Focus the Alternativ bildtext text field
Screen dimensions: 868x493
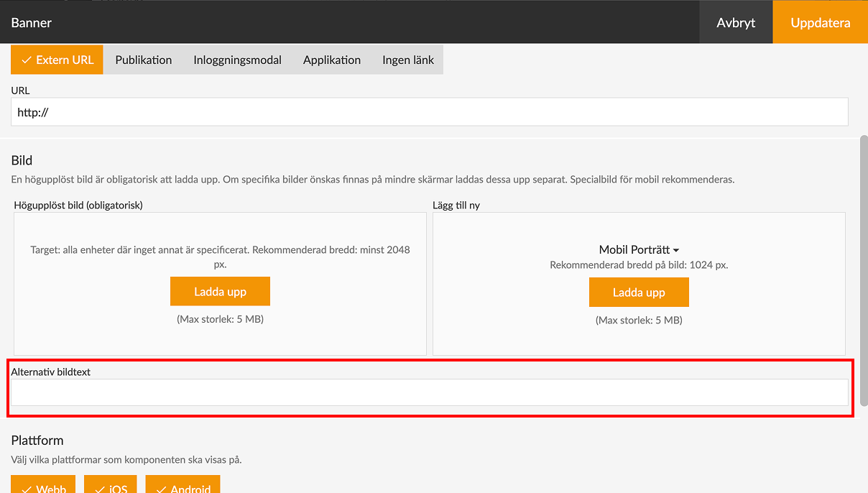tap(429, 392)
